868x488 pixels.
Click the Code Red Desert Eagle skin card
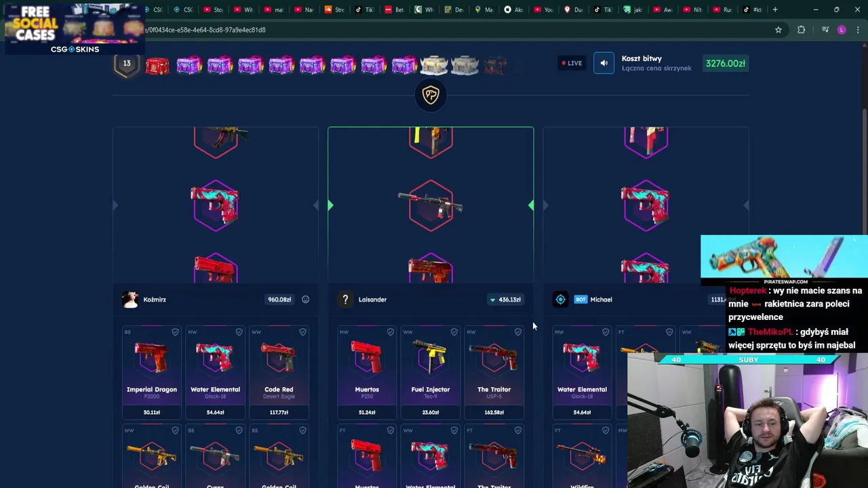pyautogui.click(x=279, y=373)
